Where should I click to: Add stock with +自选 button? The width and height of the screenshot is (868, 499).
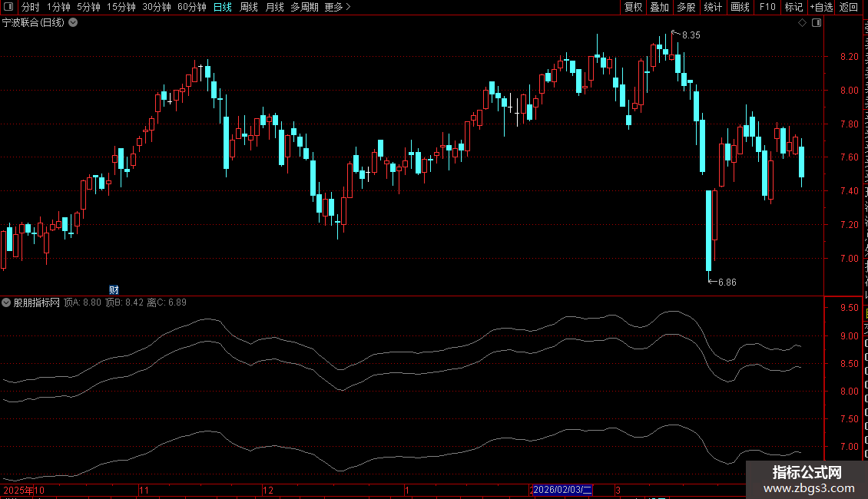821,7
